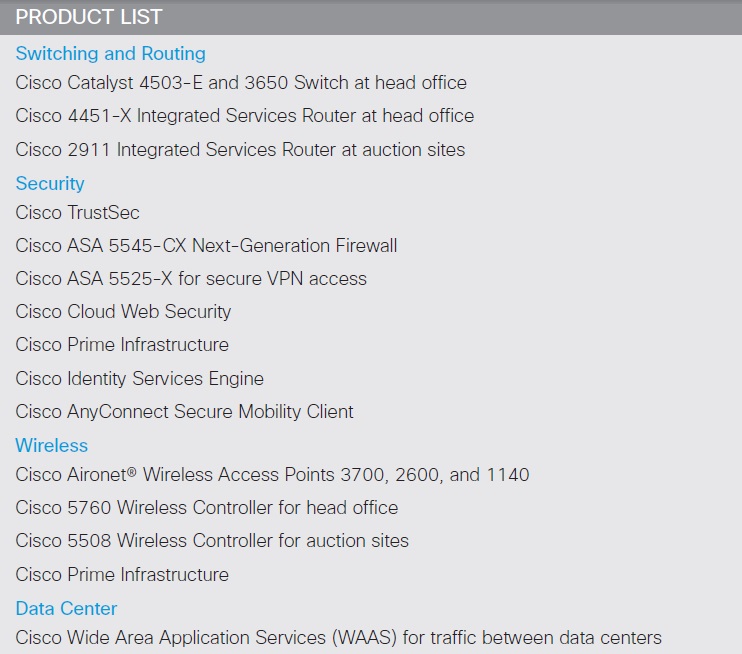Viewport: 742px width, 654px height.
Task: Click the Data Center heading
Action: 66,609
